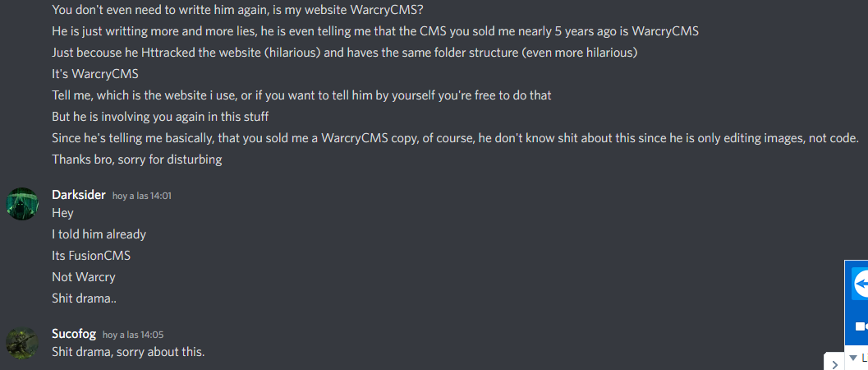This screenshot has width=868, height=370.
Task: Click the Darksider username
Action: tap(79, 195)
